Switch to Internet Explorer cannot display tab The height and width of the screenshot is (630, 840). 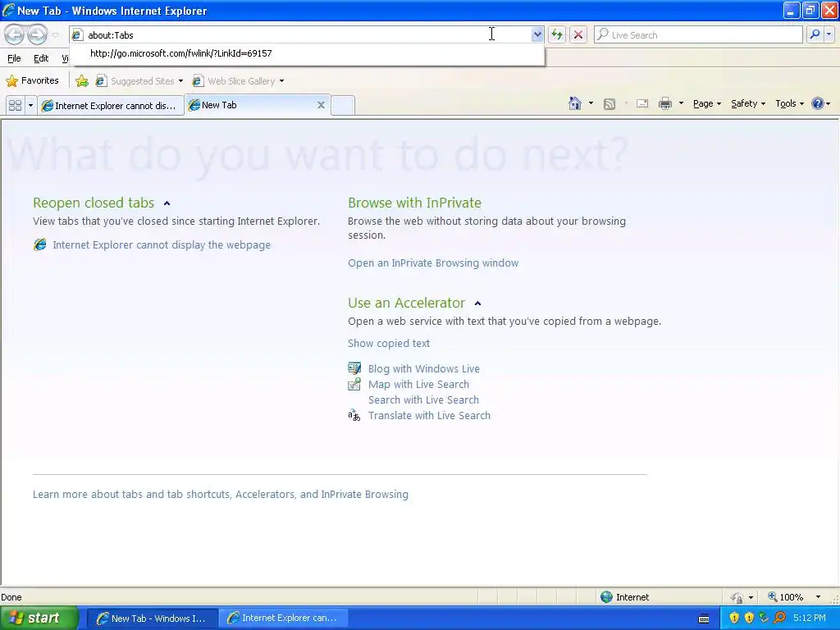(111, 106)
